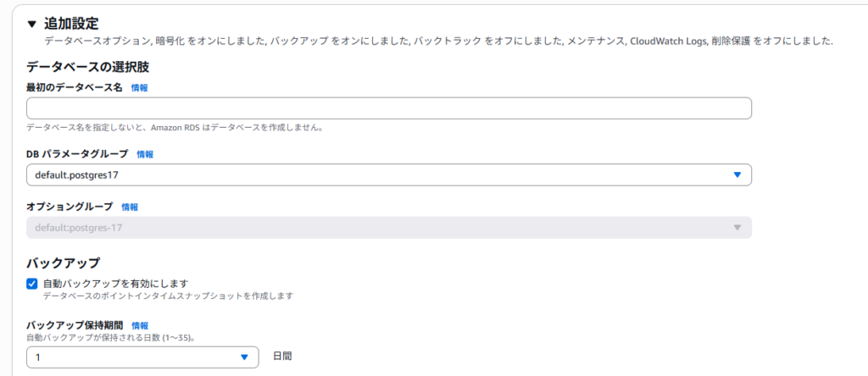The width and height of the screenshot is (868, 376).
Task: Uncheck the 自動バックアップを有効にします checkbox
Action: click(32, 285)
